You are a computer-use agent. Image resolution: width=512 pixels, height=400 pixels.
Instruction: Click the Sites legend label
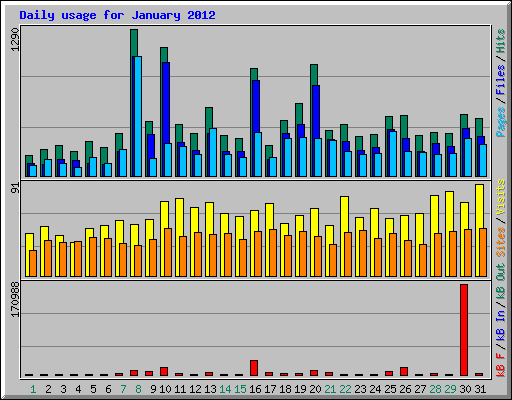point(501,242)
